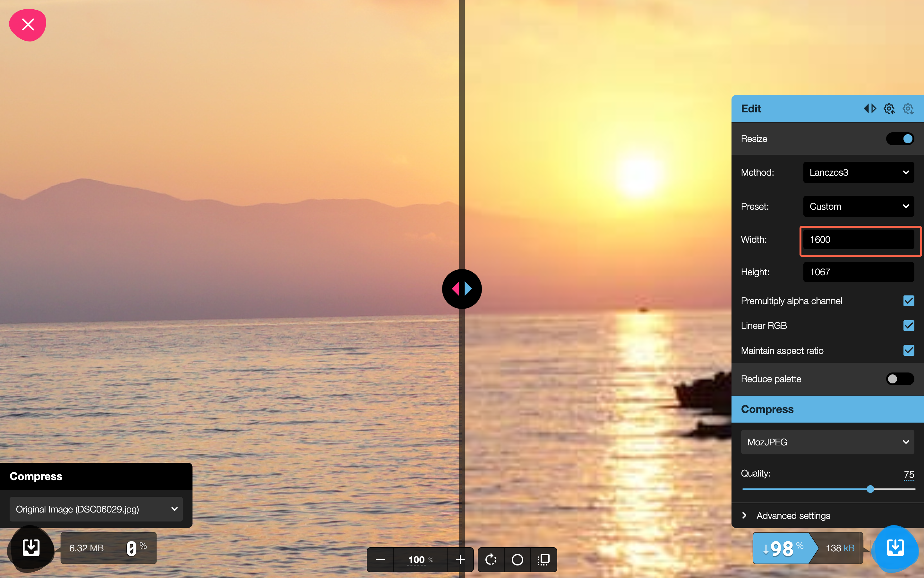
Task: Click the Width field showing 1600
Action: click(x=858, y=240)
